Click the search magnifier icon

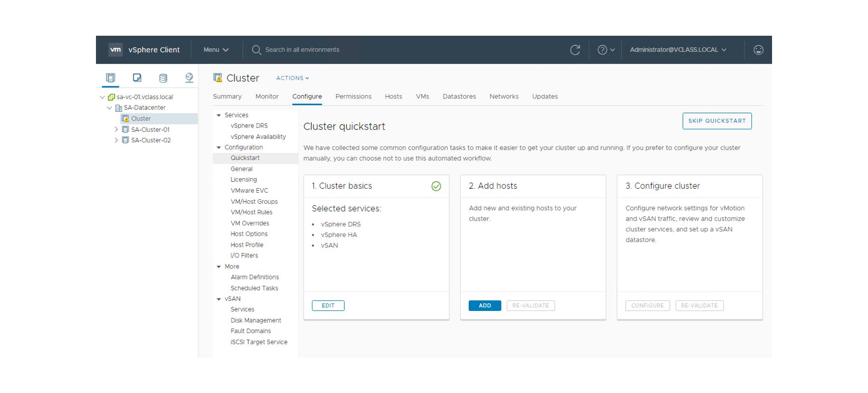point(257,50)
